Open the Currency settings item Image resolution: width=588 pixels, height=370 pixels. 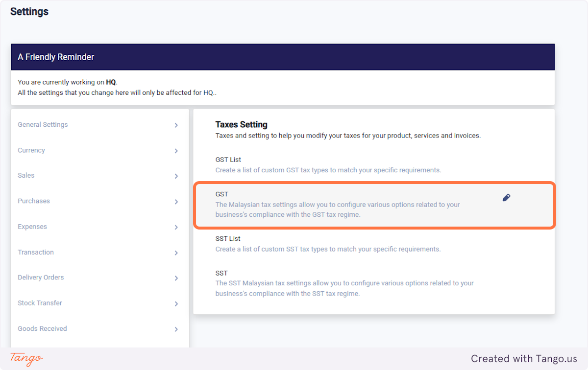100,150
